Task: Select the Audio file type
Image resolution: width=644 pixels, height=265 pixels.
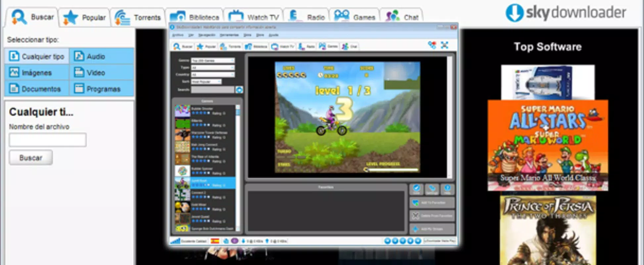Action: [102, 56]
